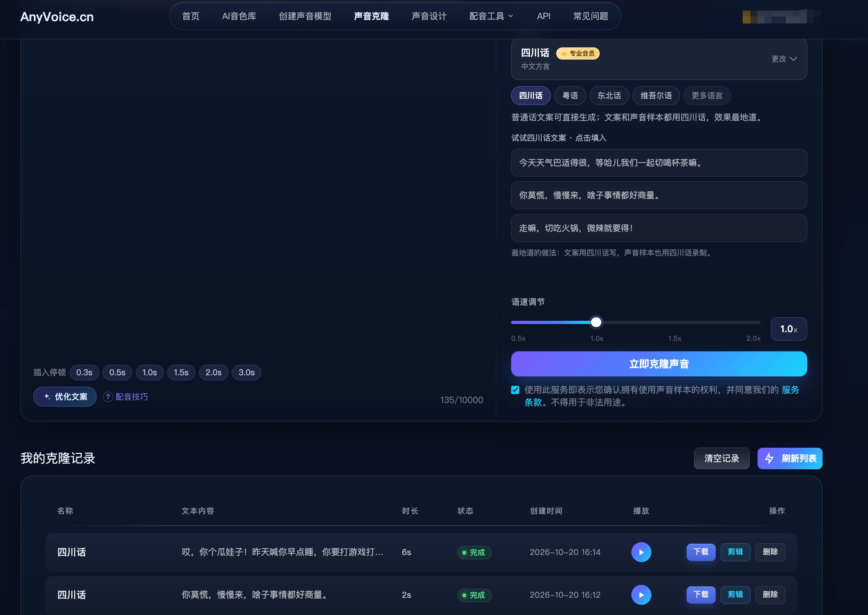Insert a 1.0s pause

150,373
